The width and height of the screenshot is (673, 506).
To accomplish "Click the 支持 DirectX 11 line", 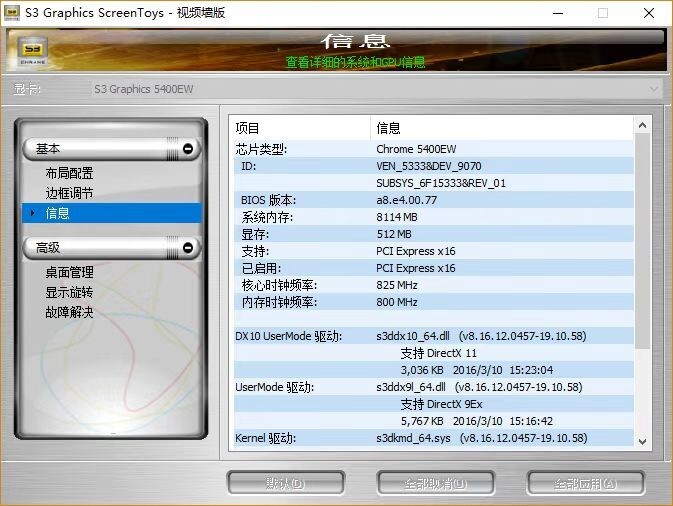I will pos(438,353).
